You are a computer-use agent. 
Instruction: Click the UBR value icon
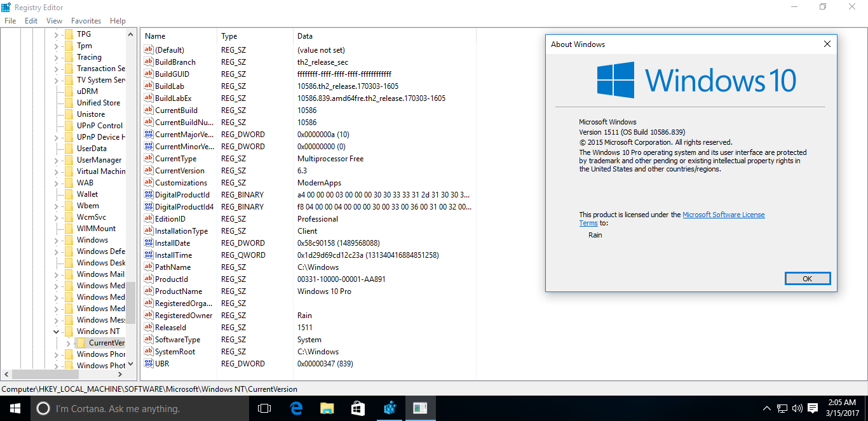coord(149,364)
